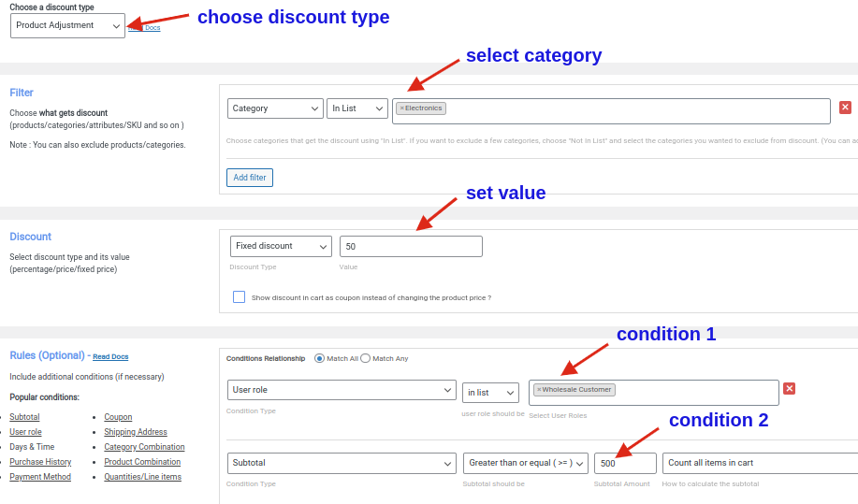Viewport: 858px width, 504px height.
Task: Expand the User role condition type dropdown
Action: (x=342, y=390)
